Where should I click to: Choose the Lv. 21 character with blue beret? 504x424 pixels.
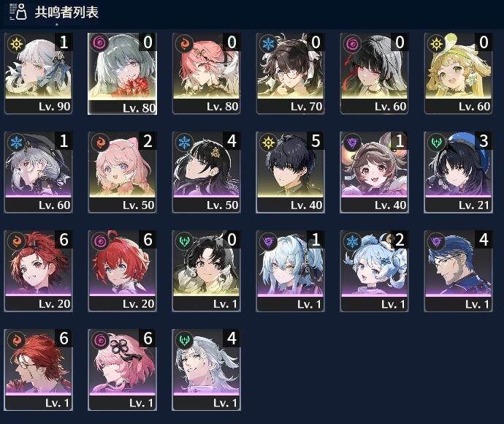[x=459, y=172]
